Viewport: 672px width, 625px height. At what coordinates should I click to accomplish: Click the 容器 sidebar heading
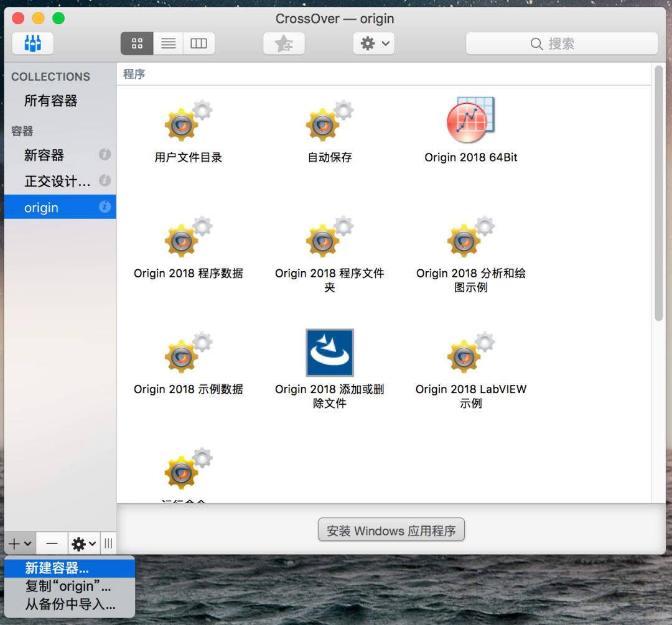(x=22, y=131)
